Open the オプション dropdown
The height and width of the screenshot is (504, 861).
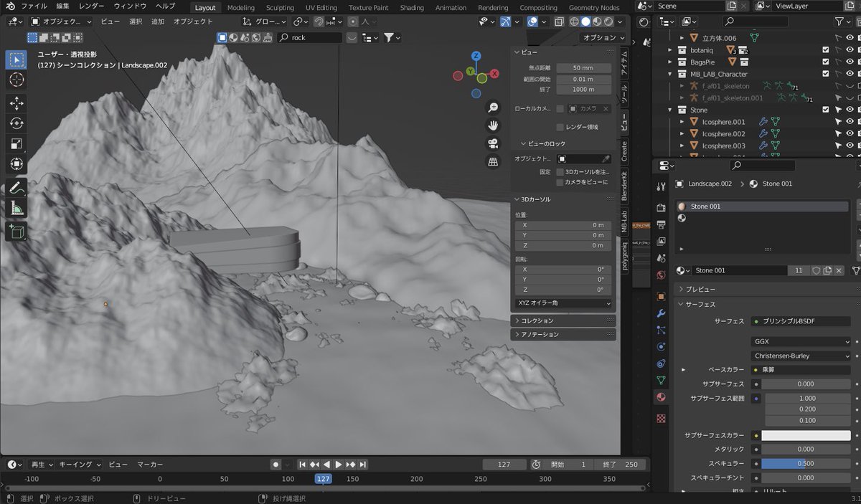tap(603, 37)
